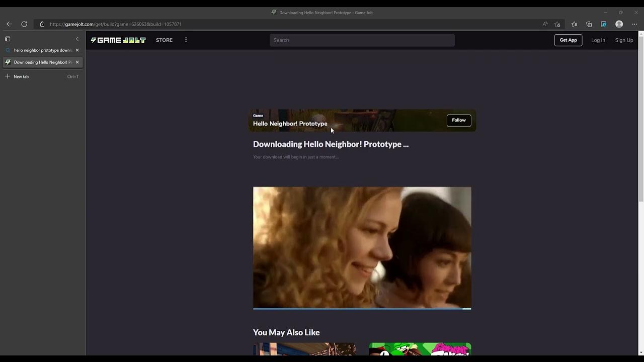The height and width of the screenshot is (362, 644).
Task: Restore down the browser window
Action: pyautogui.click(x=620, y=13)
